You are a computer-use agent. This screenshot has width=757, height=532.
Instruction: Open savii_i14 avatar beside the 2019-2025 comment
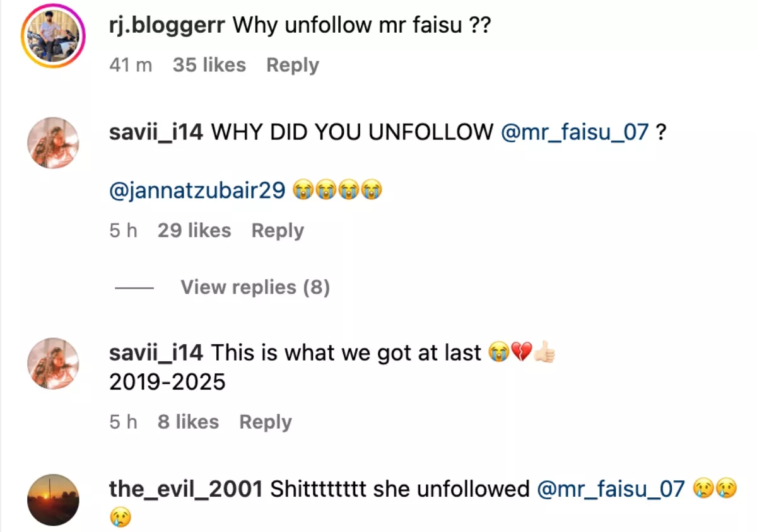pos(53,364)
